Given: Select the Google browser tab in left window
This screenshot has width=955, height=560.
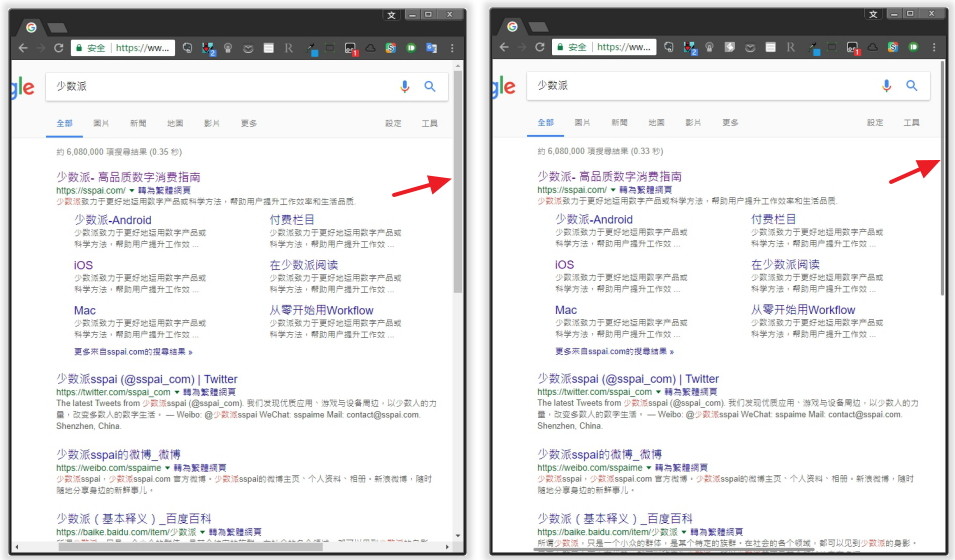Looking at the screenshot, I should click(32, 27).
